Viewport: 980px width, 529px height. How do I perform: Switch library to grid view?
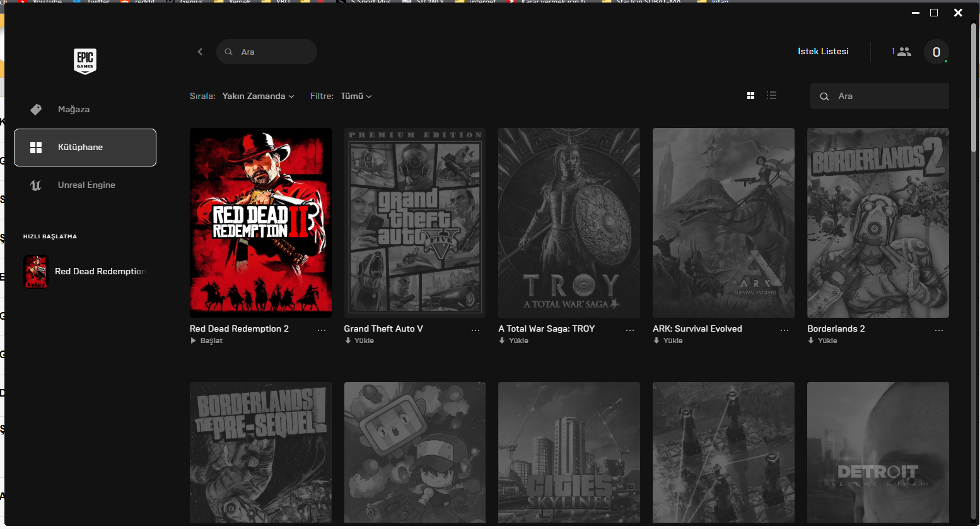click(x=750, y=96)
